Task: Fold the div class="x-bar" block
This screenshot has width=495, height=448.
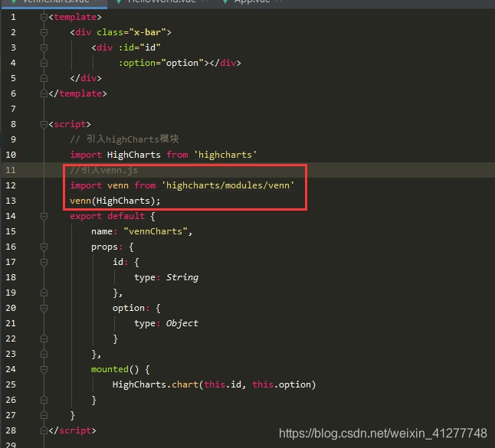Action: 44,32
